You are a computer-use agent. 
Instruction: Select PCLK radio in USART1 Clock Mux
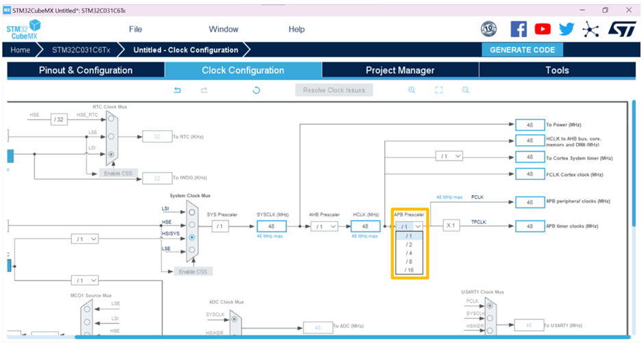click(490, 305)
